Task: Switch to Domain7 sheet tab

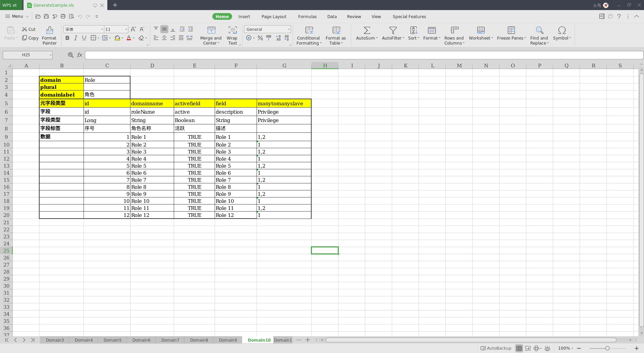Action: click(x=170, y=340)
